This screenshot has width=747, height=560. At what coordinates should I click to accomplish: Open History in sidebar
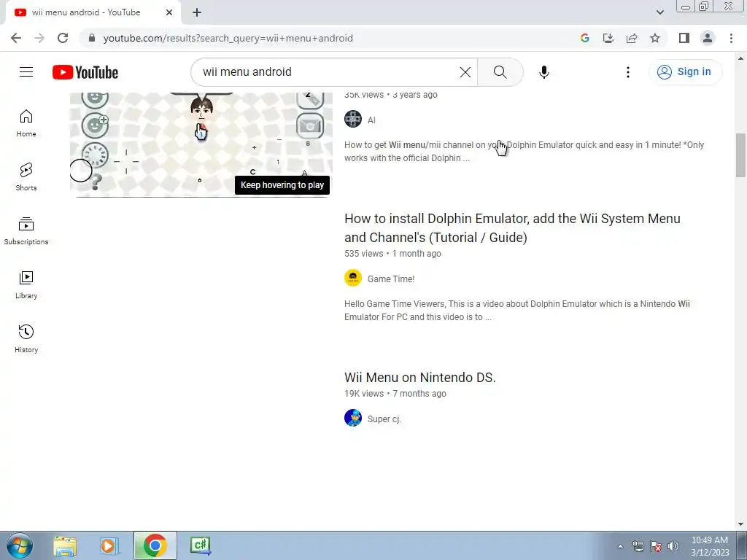(26, 338)
